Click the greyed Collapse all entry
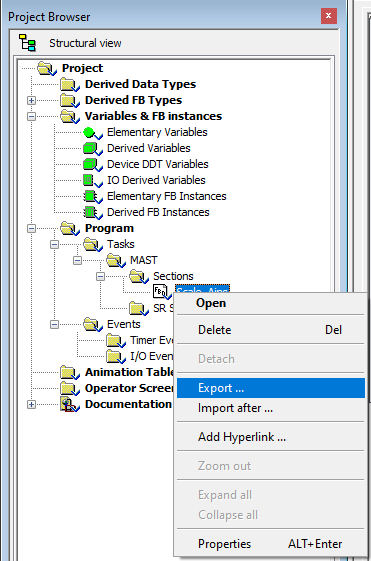Screen dimensions: 371x561 coord(270,515)
